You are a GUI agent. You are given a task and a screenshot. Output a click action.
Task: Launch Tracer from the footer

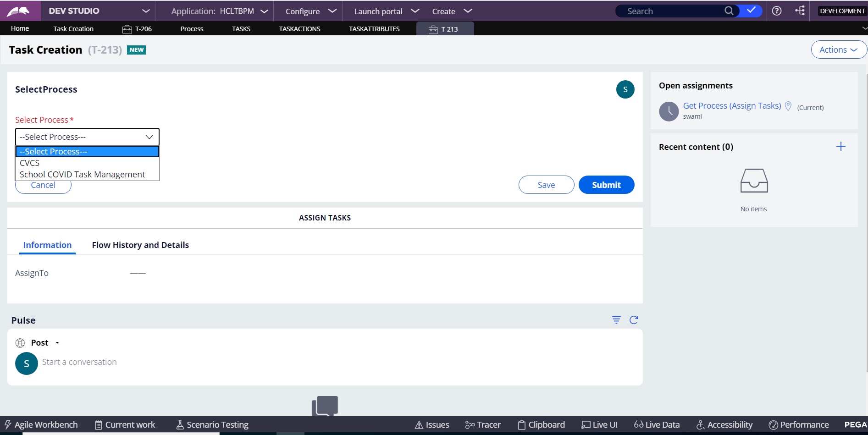click(483, 425)
